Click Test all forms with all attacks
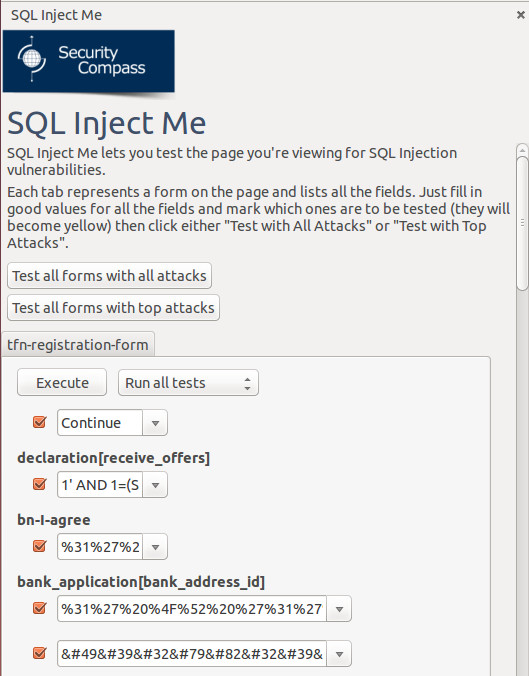The height and width of the screenshot is (676, 529). (x=110, y=275)
